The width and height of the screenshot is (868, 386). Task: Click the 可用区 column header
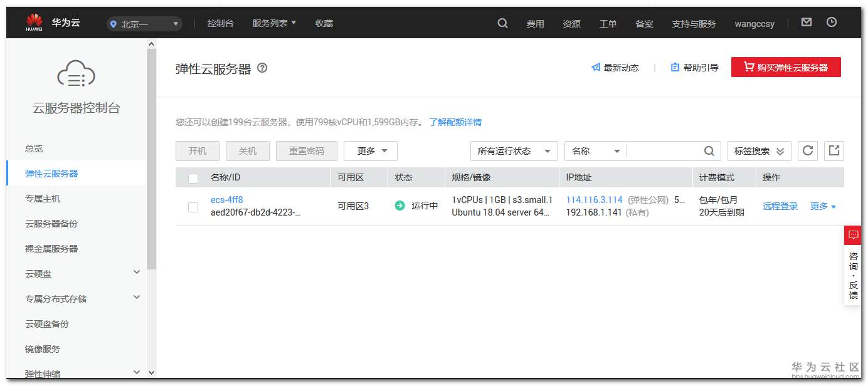[x=351, y=177]
